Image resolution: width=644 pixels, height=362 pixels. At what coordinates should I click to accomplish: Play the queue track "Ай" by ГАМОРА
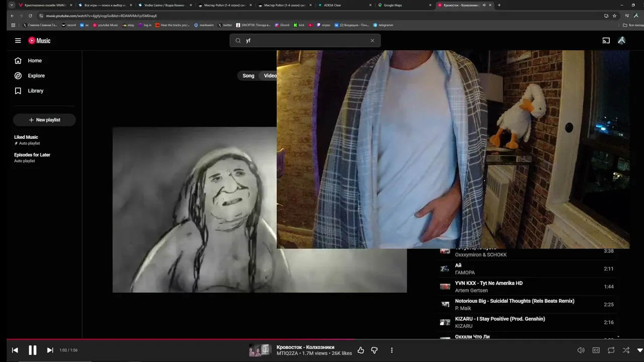point(526,269)
